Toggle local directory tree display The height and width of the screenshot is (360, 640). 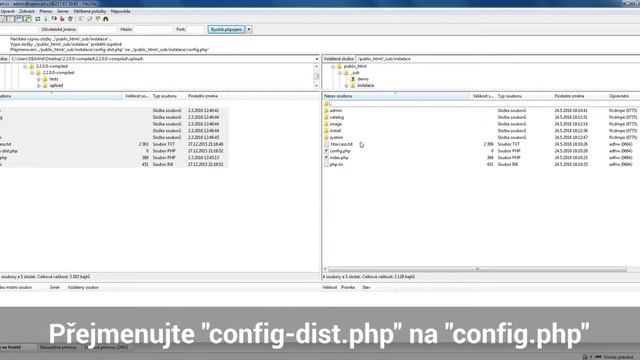[x=10, y=19]
